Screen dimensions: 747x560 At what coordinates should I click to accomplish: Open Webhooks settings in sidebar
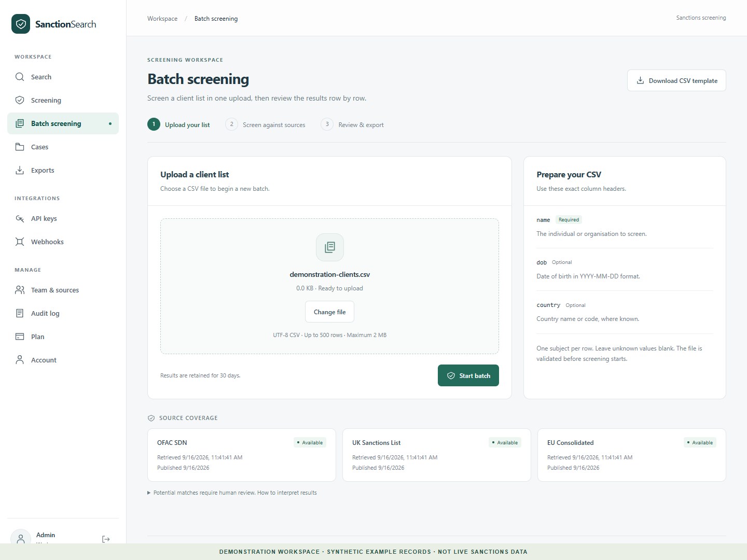click(63, 242)
